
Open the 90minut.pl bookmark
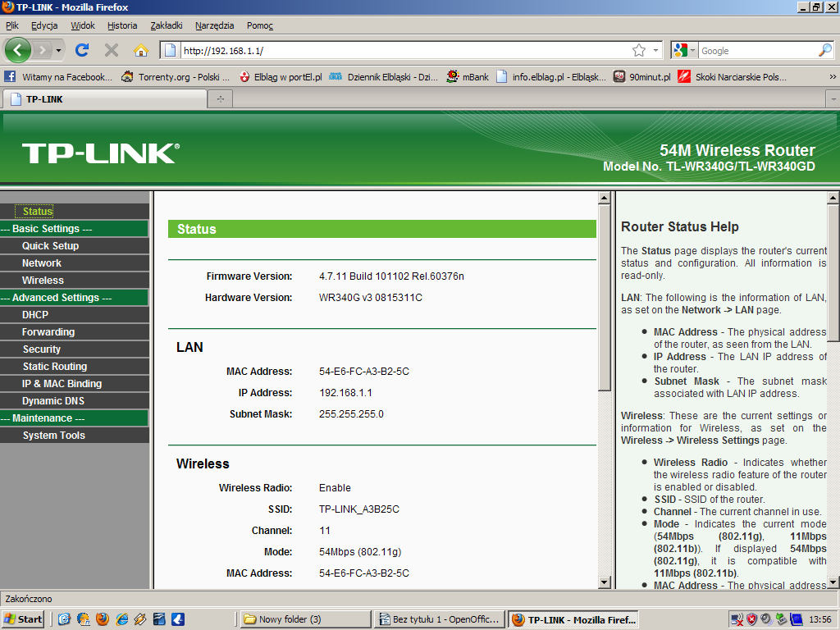click(641, 76)
